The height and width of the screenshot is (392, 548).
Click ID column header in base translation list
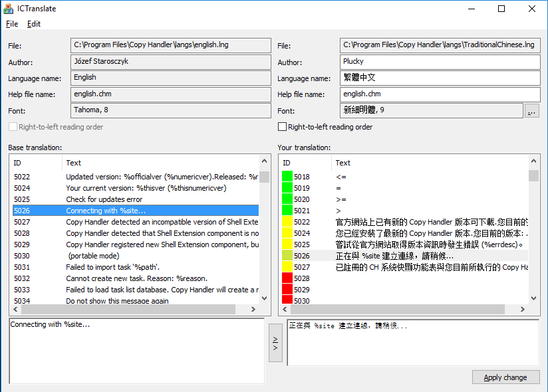[x=36, y=163]
